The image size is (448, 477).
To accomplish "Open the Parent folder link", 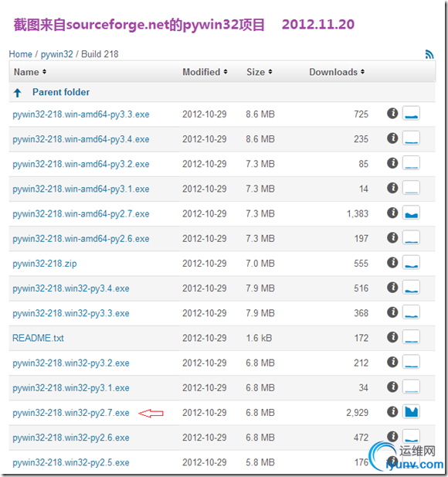I will [x=61, y=92].
